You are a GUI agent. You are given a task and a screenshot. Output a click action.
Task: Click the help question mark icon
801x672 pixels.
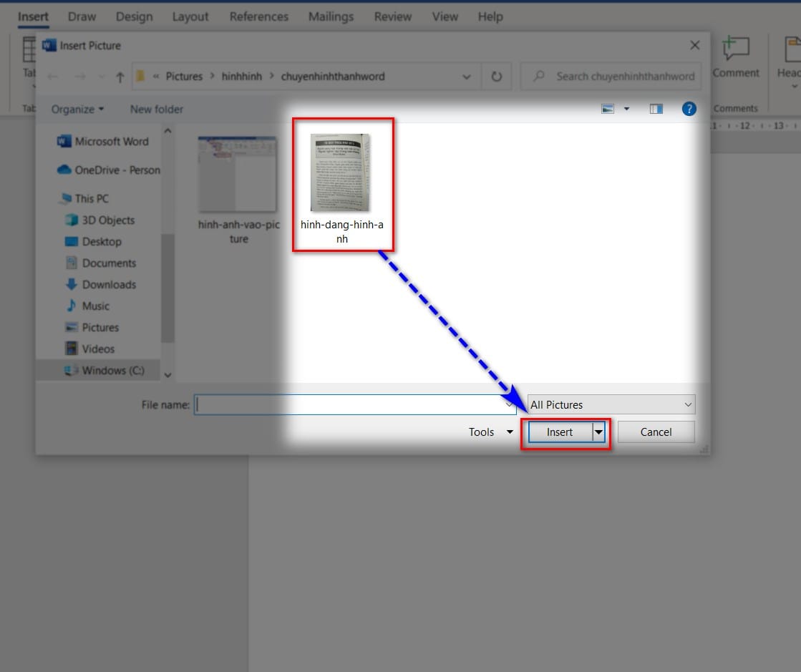(x=689, y=109)
